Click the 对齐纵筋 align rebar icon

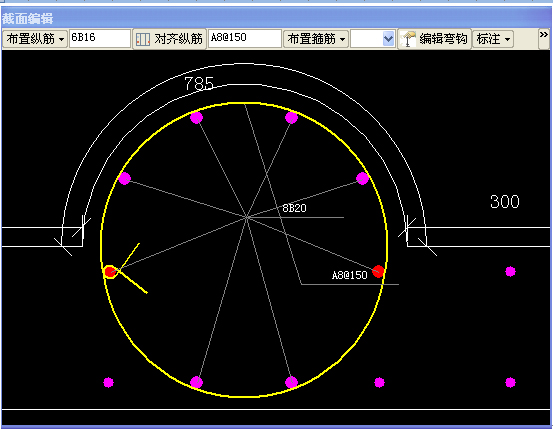(x=143, y=39)
